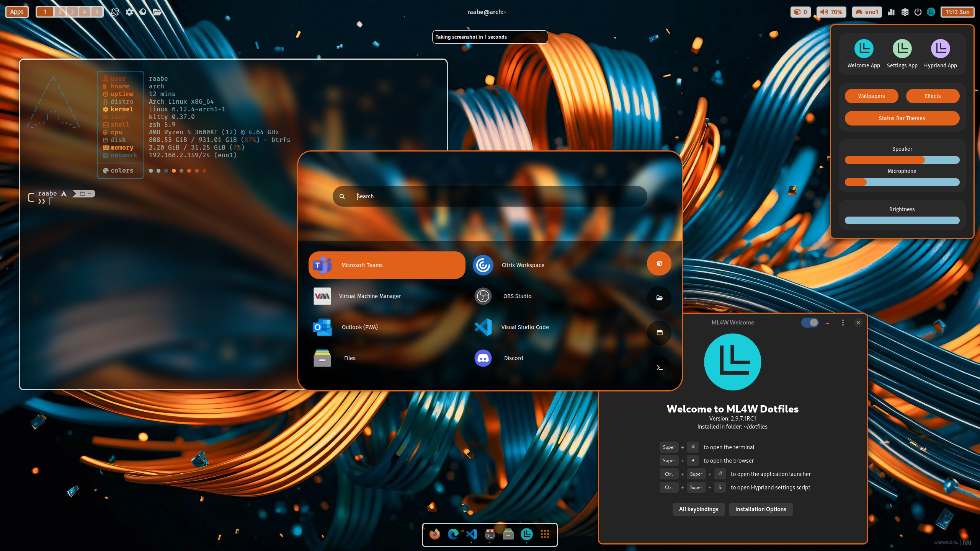Click the launcher Search field
The width and height of the screenshot is (980, 551).
click(x=490, y=196)
